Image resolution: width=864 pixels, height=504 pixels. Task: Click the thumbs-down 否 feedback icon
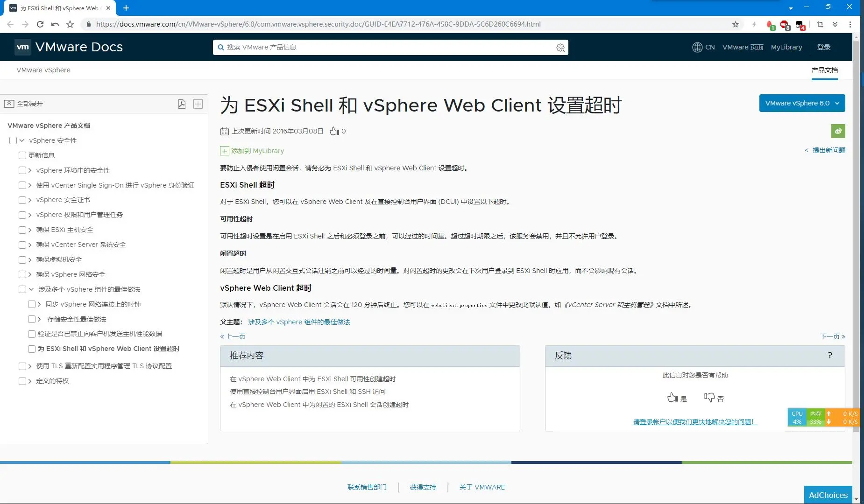tap(709, 398)
